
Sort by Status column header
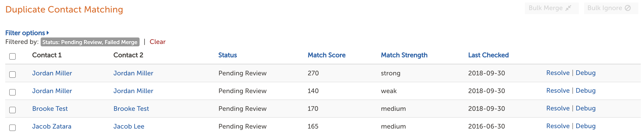[227, 55]
